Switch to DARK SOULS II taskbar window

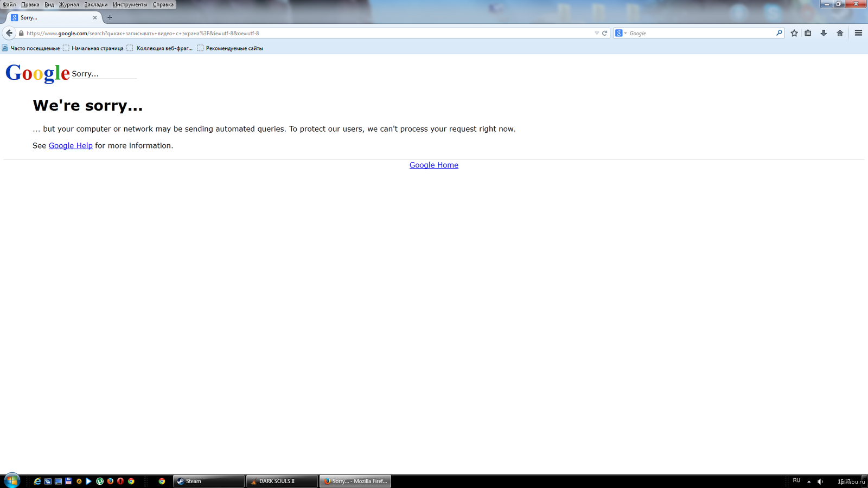[282, 481]
